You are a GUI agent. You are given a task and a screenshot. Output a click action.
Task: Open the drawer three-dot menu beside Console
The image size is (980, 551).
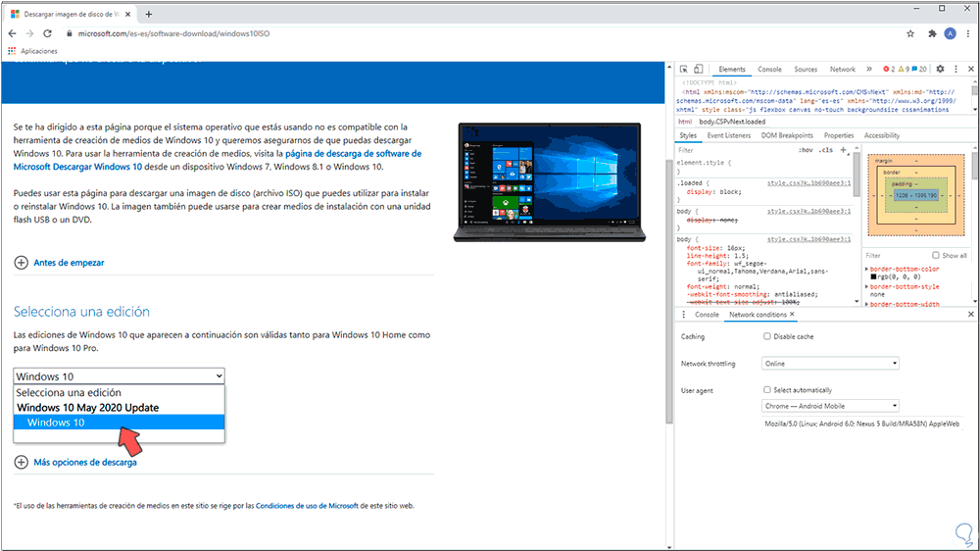(x=683, y=315)
